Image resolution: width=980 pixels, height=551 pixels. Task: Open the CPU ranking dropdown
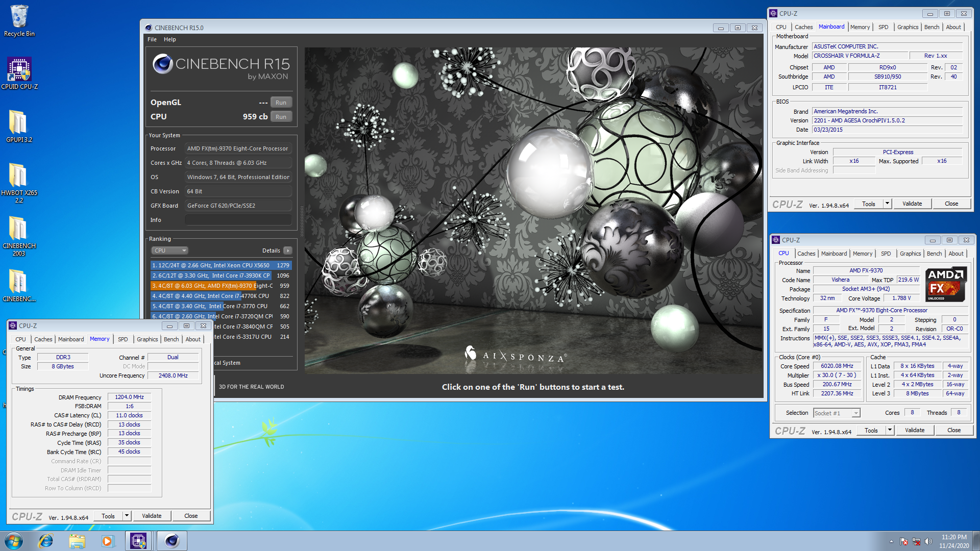pyautogui.click(x=170, y=251)
